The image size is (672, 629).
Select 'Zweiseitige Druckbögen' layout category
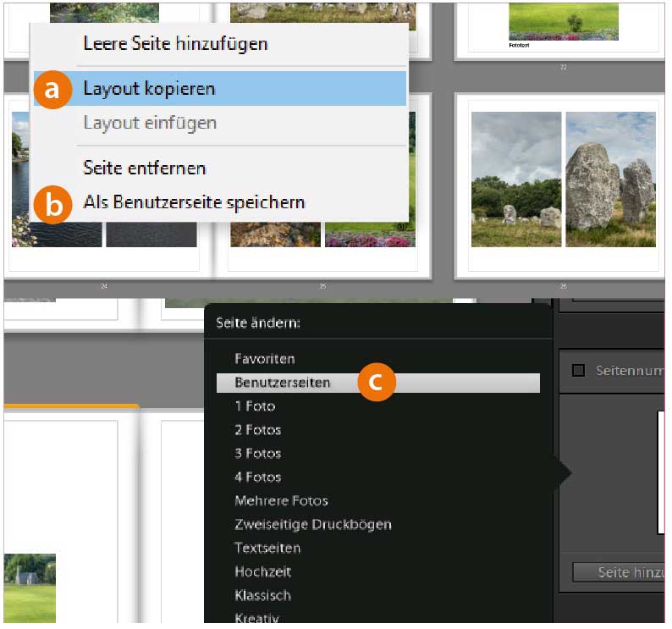click(312, 525)
